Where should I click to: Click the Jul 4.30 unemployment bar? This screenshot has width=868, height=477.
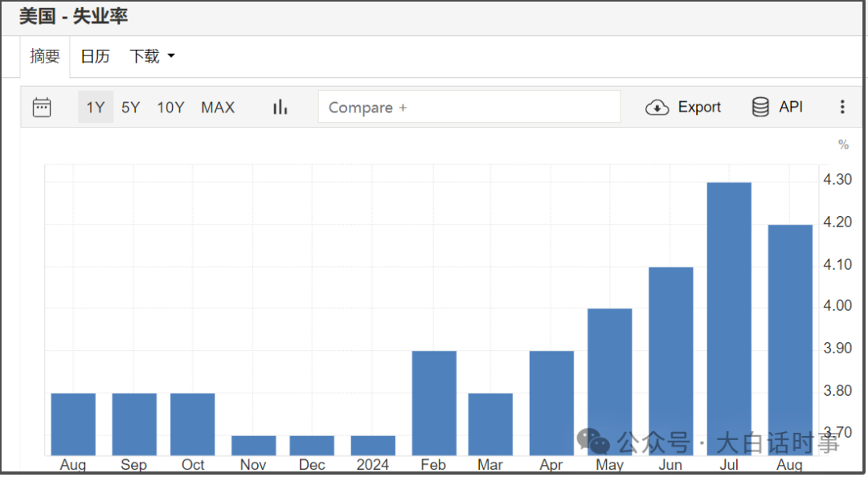729,320
